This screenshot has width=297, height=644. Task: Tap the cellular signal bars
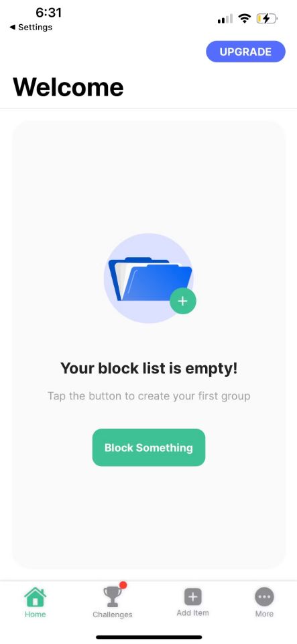pos(225,19)
